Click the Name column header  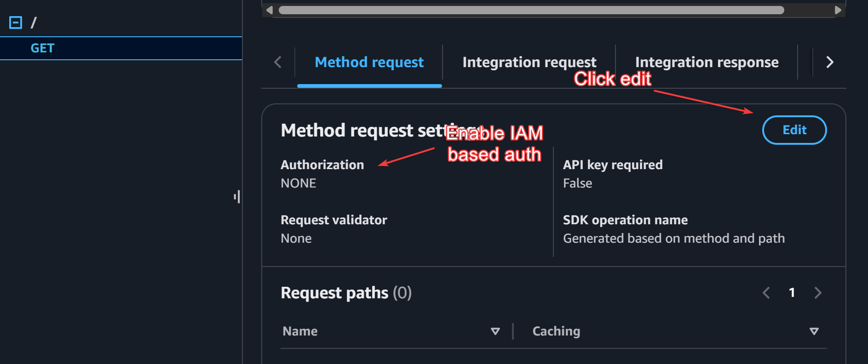(x=300, y=331)
